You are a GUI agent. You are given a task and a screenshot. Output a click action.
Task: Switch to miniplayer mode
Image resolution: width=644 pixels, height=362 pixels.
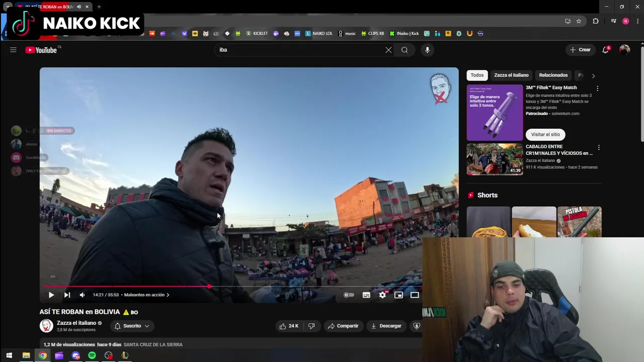click(398, 295)
